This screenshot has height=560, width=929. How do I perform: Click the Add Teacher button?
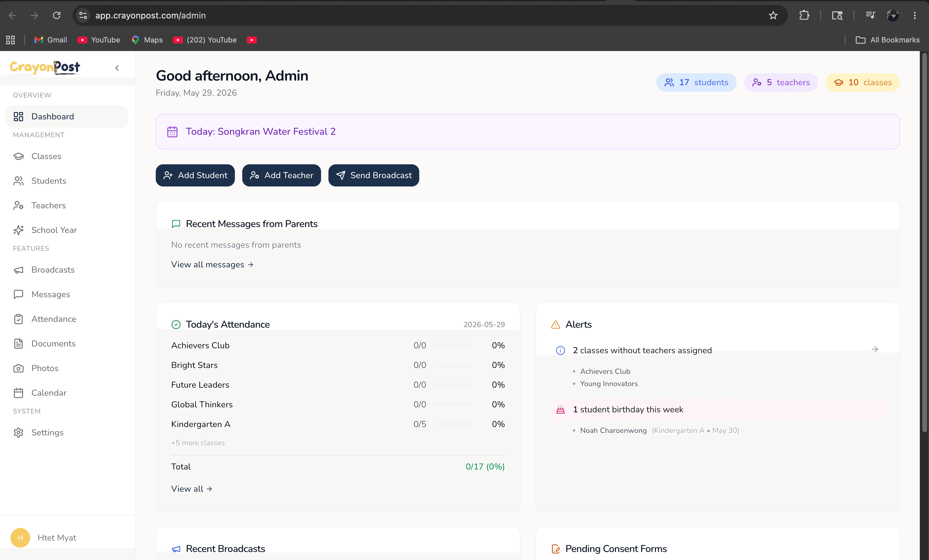pyautogui.click(x=281, y=175)
